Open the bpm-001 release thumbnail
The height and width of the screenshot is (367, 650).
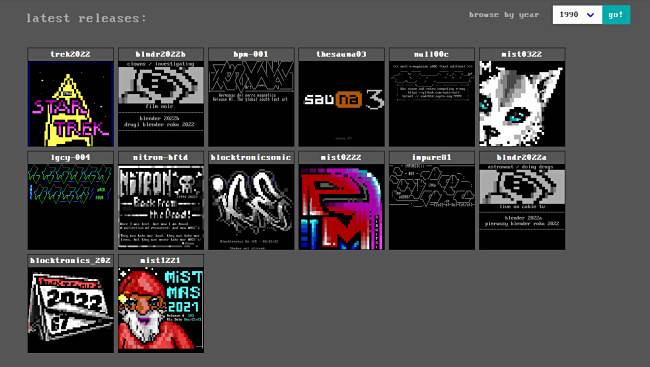[x=251, y=104]
